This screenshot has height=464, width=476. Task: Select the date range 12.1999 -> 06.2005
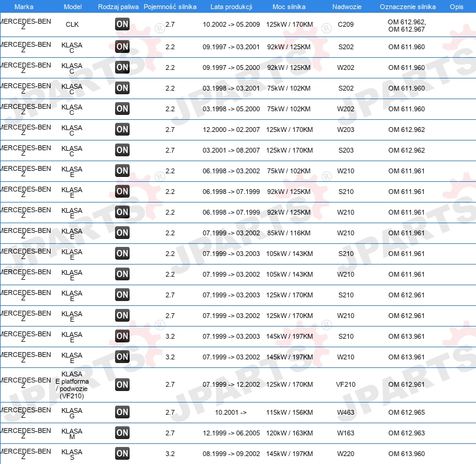point(231,433)
